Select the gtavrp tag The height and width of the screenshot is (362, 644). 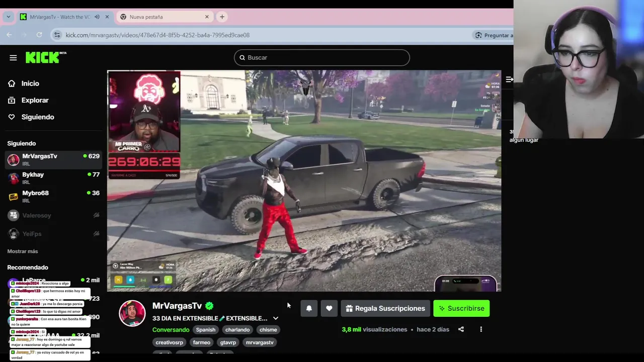tap(228, 342)
